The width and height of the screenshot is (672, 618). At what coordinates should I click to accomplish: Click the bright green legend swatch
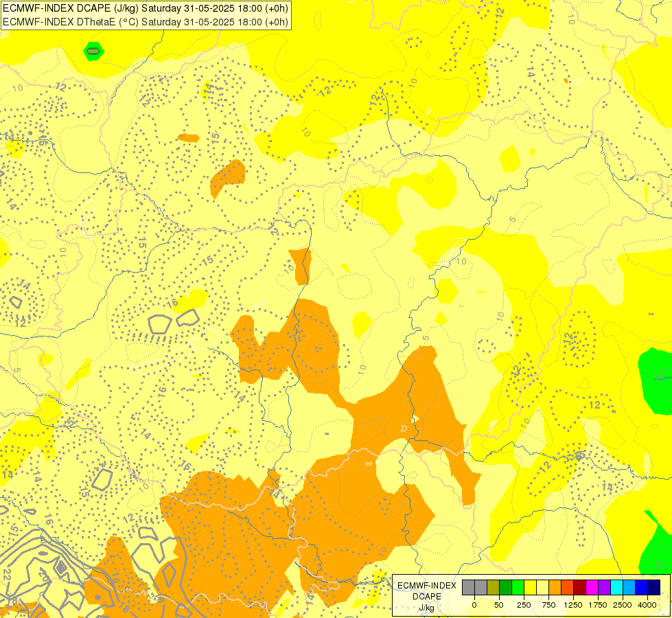518,588
